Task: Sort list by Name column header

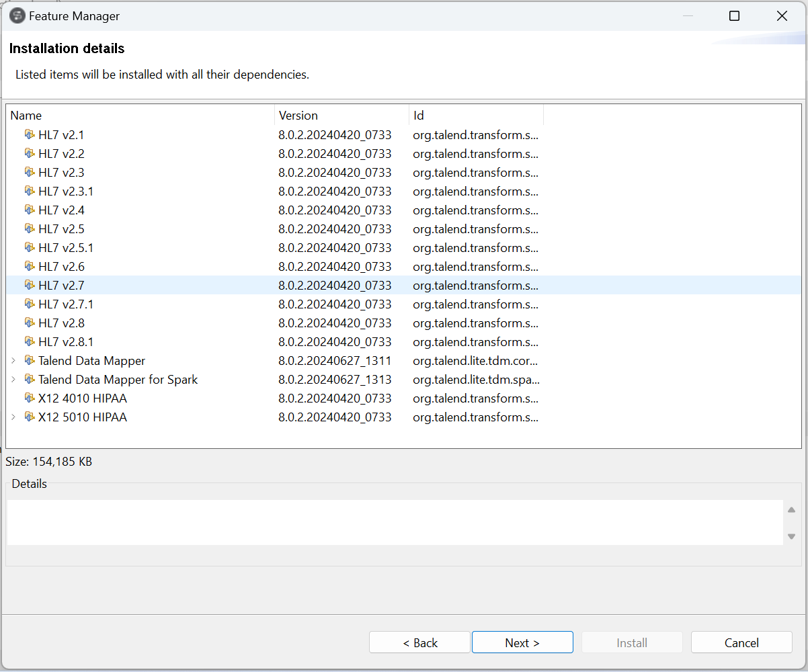Action: click(140, 116)
